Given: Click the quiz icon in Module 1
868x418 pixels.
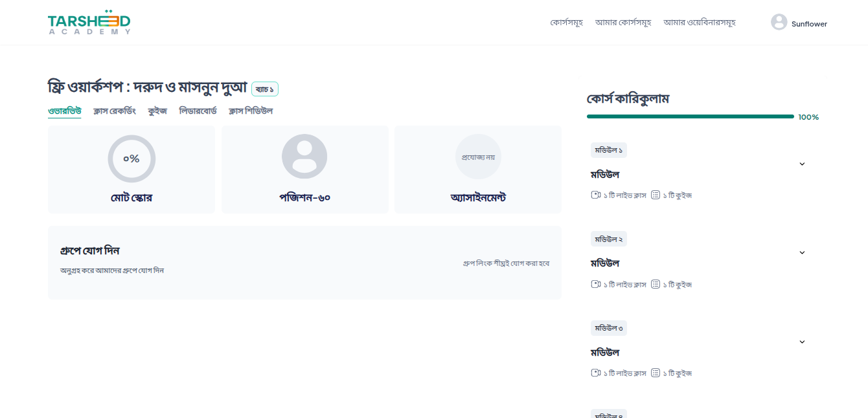Looking at the screenshot, I should click(656, 195).
